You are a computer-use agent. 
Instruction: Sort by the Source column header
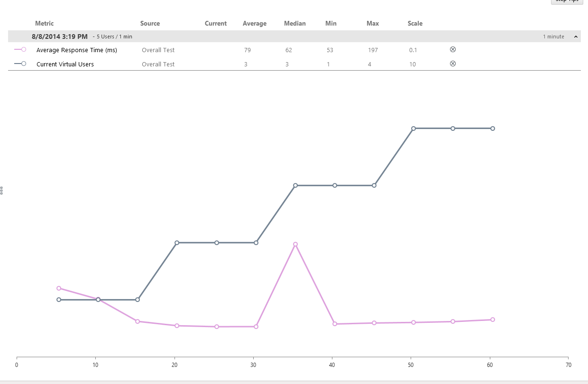click(x=150, y=23)
